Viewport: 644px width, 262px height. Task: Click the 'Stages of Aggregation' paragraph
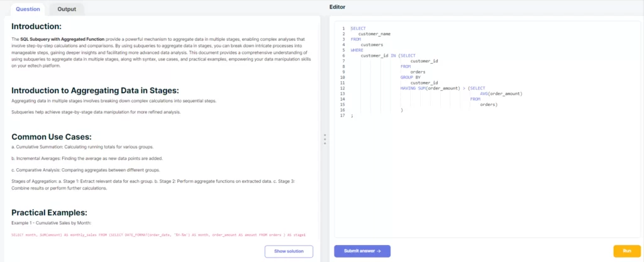click(153, 185)
